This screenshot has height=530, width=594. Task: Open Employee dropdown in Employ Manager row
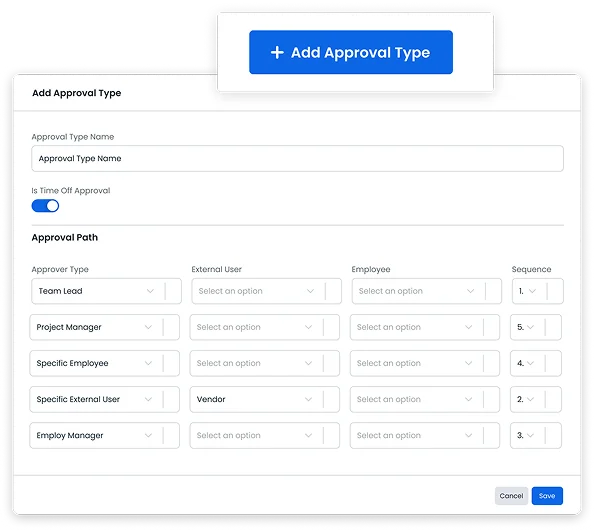(x=425, y=435)
